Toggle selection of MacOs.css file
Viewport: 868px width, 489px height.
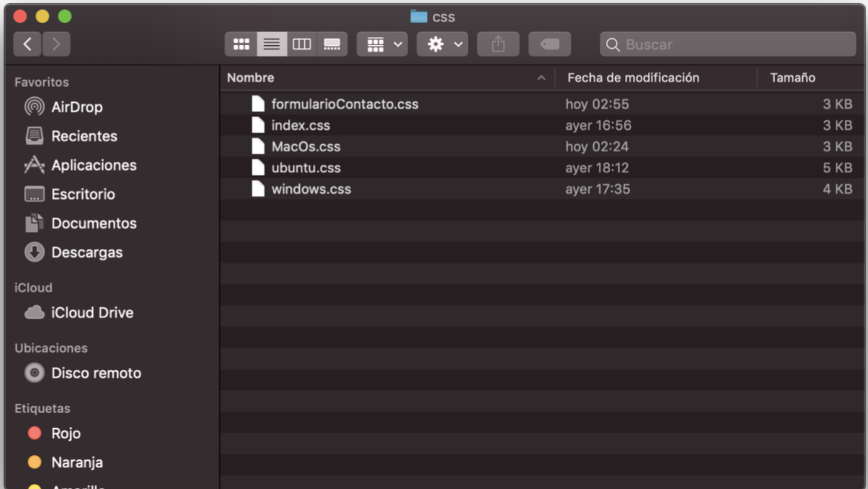(307, 146)
